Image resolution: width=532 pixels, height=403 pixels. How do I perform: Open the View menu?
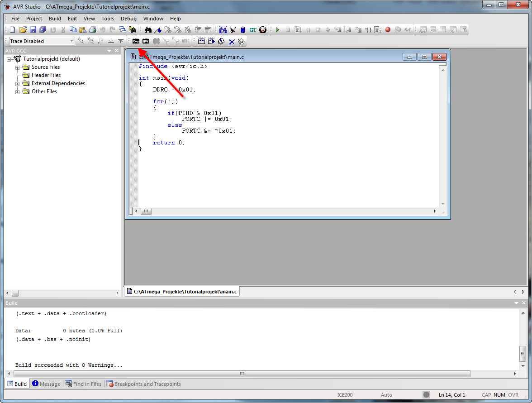coord(89,19)
